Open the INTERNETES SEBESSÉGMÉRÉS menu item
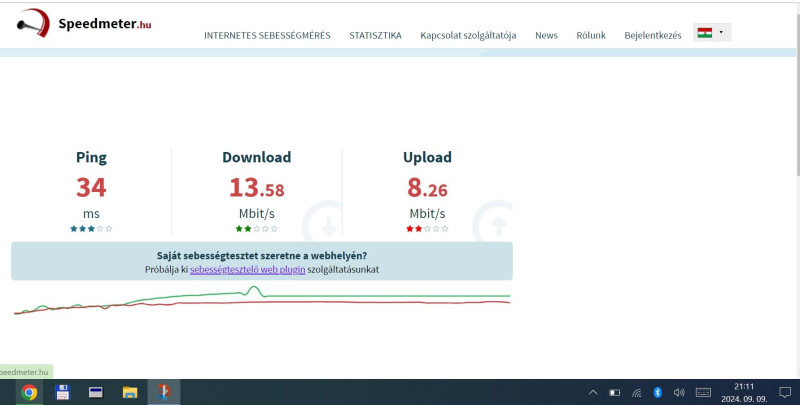The width and height of the screenshot is (800, 405). point(267,35)
